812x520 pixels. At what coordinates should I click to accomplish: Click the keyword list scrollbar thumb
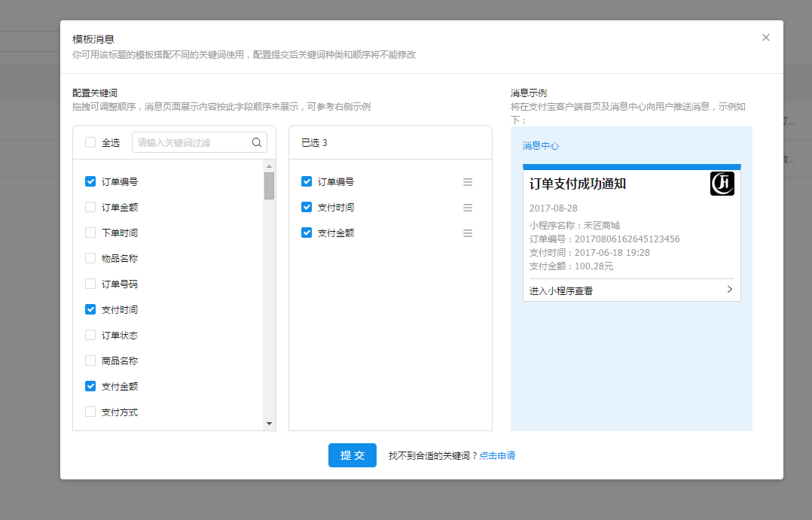pos(269,186)
